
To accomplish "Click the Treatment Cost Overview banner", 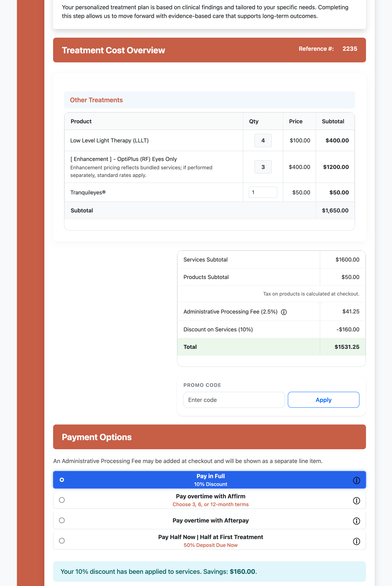I will [x=113, y=50].
